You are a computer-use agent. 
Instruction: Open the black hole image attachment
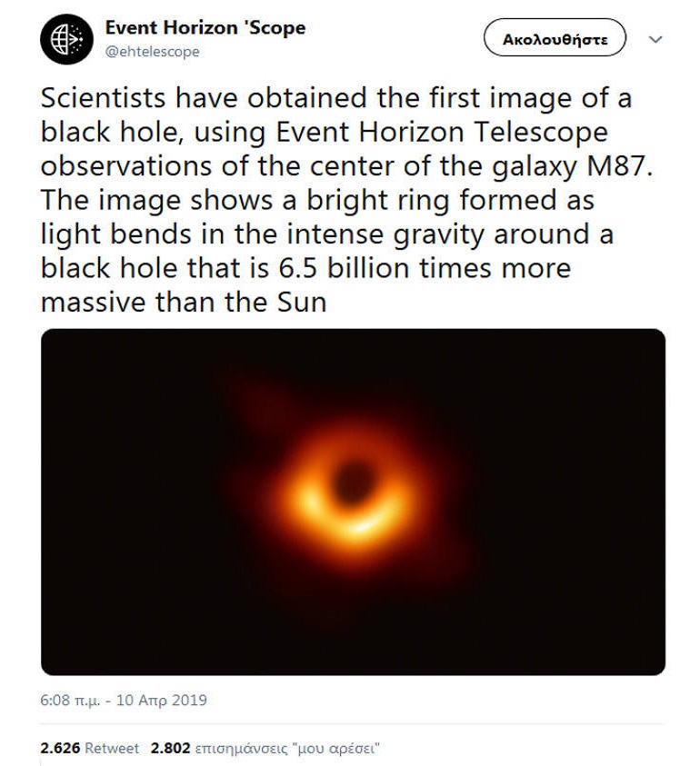353,502
